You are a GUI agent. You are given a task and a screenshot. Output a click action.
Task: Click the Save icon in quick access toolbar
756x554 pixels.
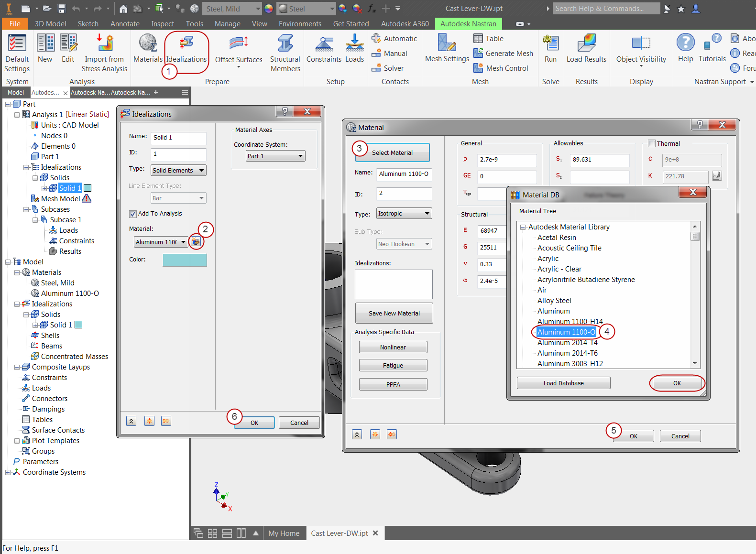coord(61,9)
